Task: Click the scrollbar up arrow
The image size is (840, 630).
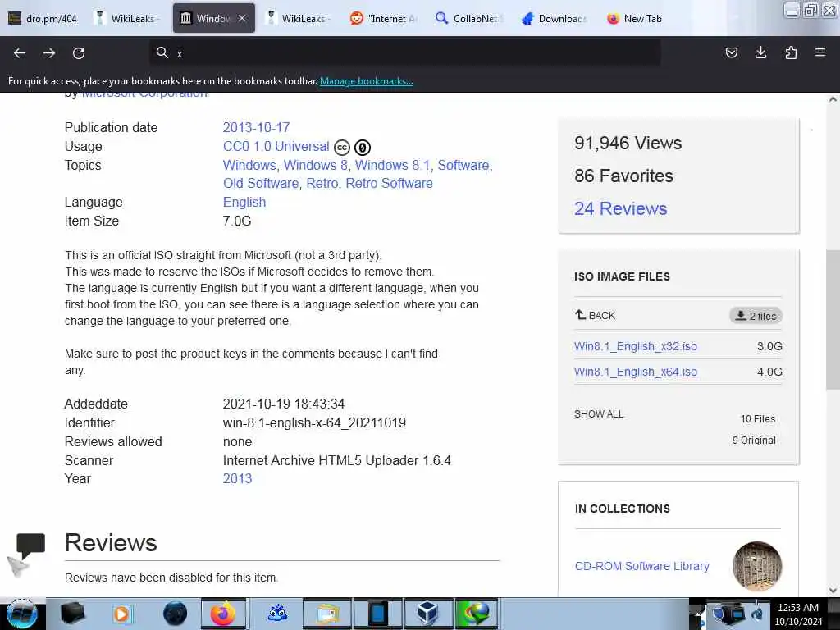Action: pyautogui.click(x=833, y=99)
